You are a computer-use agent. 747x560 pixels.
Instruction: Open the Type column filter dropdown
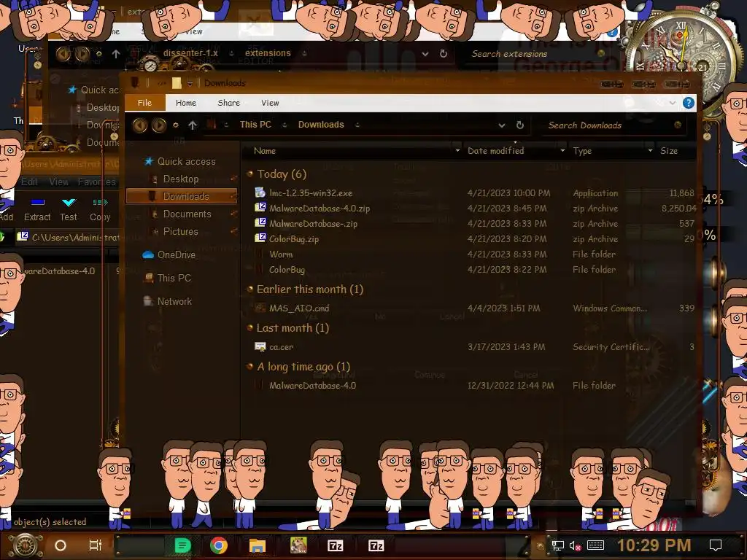point(650,150)
